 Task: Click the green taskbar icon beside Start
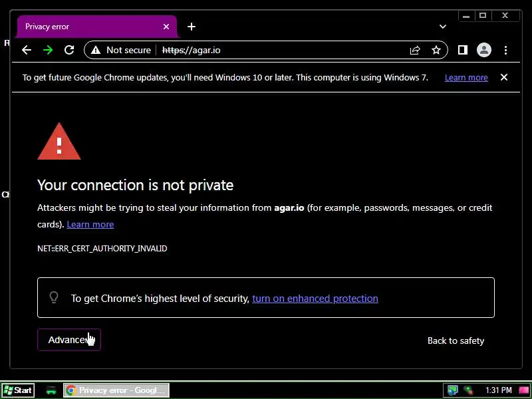click(51, 390)
